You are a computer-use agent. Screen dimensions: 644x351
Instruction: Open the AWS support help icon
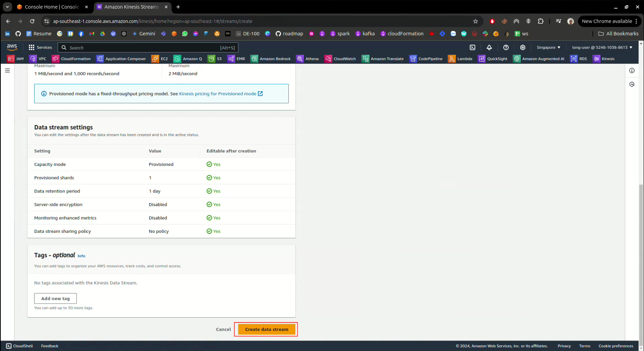pyautogui.click(x=506, y=47)
